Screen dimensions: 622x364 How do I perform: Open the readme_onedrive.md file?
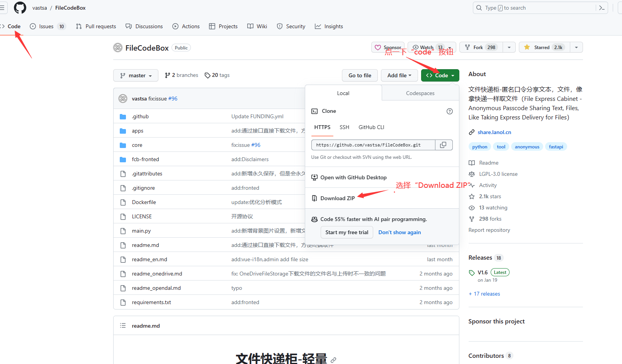pyautogui.click(x=157, y=274)
